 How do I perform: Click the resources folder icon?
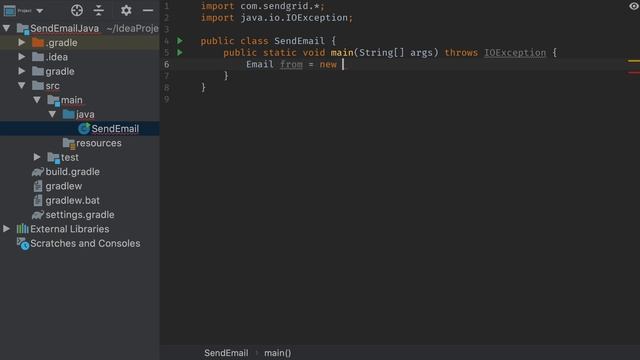69,143
